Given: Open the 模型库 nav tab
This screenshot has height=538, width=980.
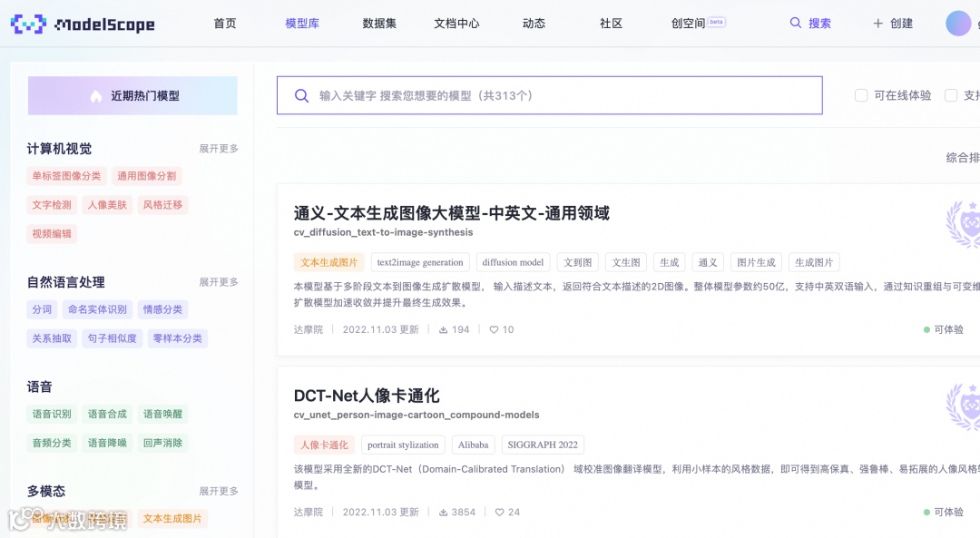Looking at the screenshot, I should point(302,23).
